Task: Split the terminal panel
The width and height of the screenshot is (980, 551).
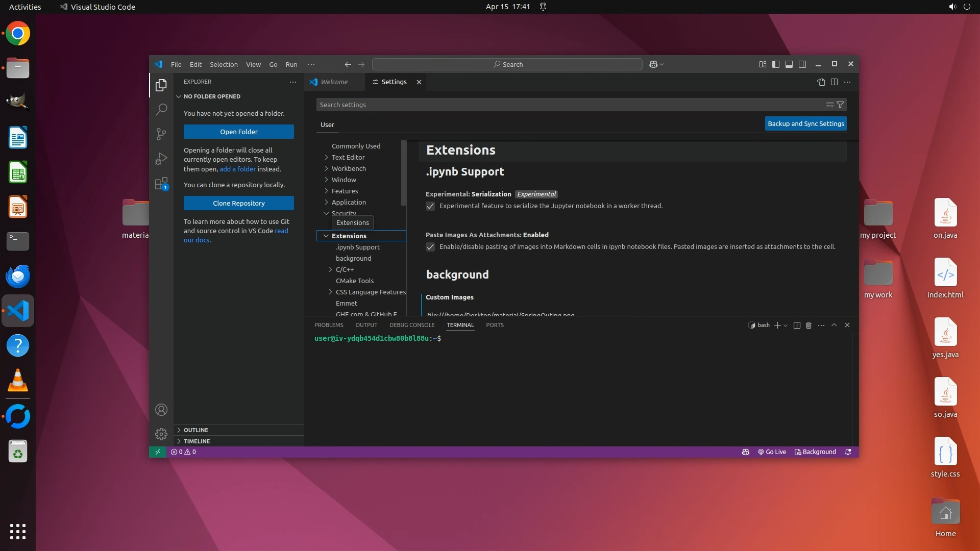Action: [797, 325]
